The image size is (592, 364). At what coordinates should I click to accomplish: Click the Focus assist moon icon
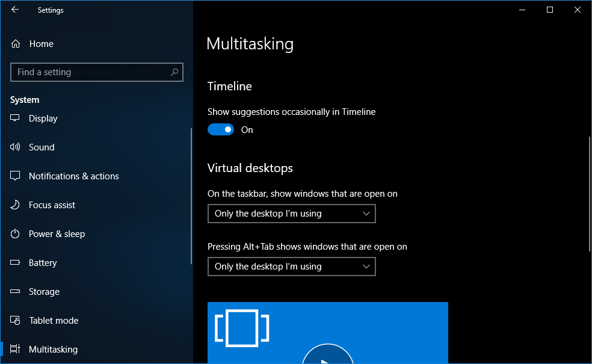(16, 205)
